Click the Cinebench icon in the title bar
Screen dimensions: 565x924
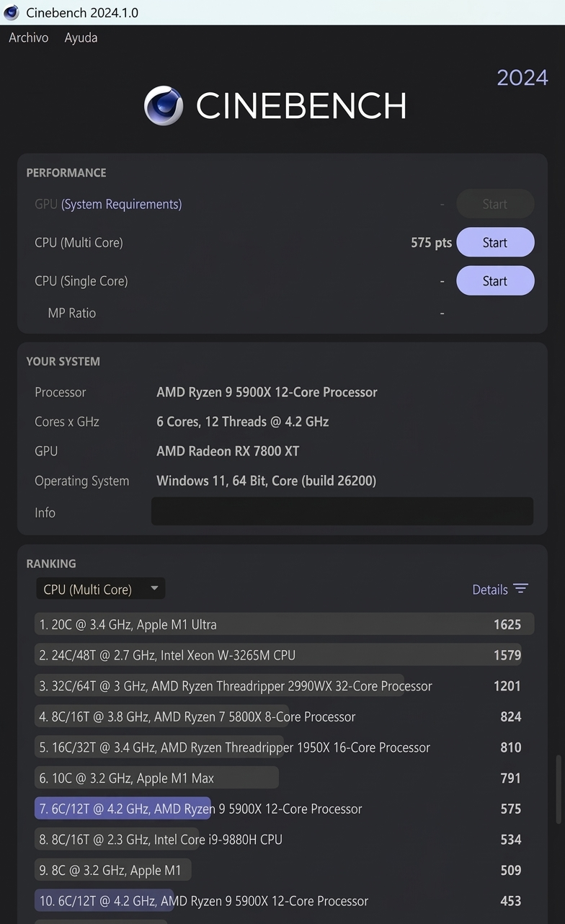point(10,12)
